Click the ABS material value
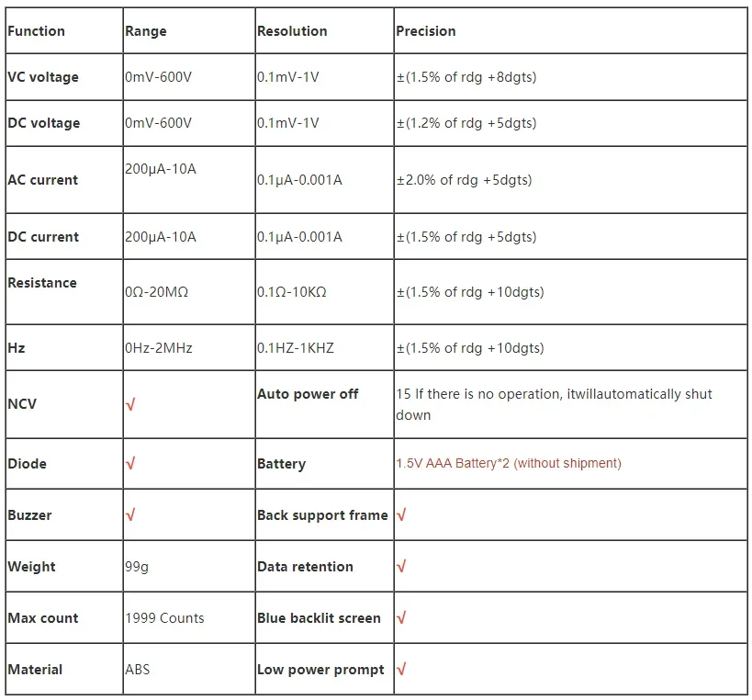Screen dimensions: 752x700 pos(138,670)
